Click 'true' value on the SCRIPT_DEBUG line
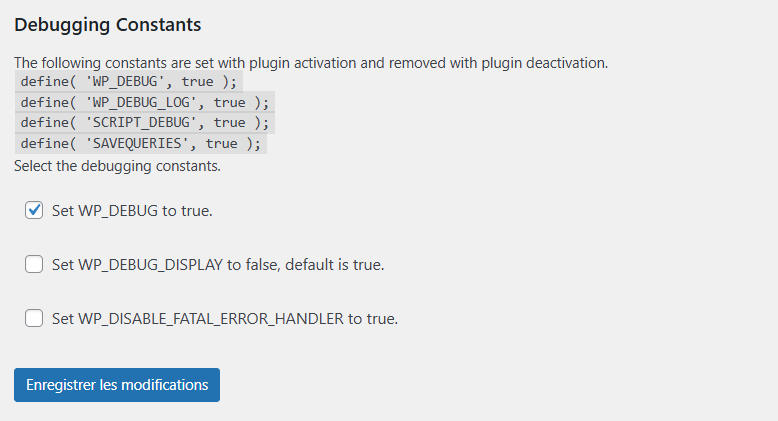The height and width of the screenshot is (421, 778). [x=229, y=122]
